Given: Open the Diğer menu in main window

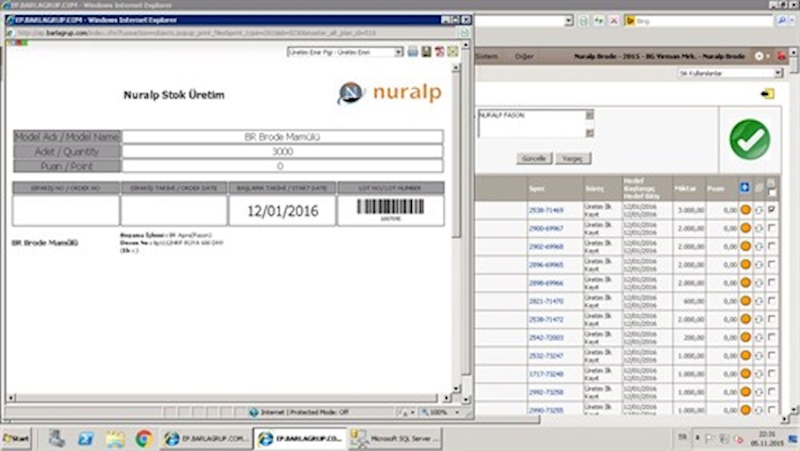Looking at the screenshot, I should pos(524,56).
